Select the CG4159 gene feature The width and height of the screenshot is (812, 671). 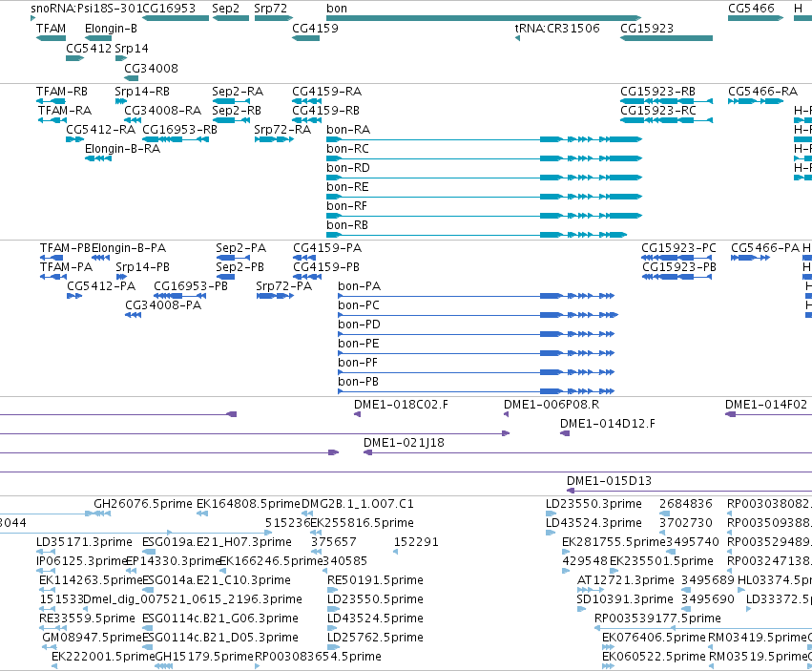305,38
